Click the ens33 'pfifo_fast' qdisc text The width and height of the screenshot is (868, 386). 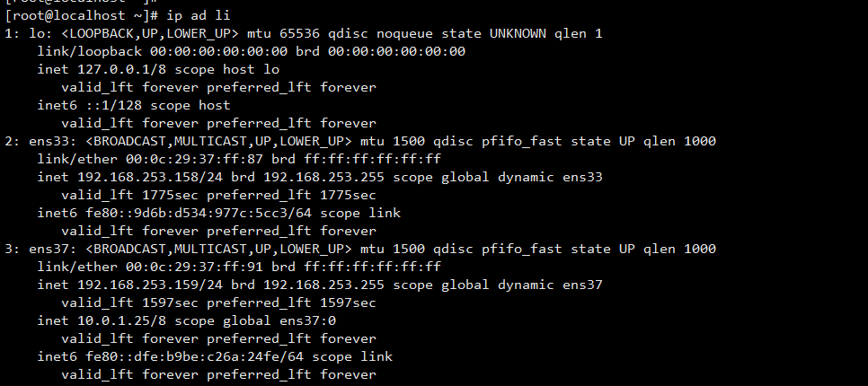[x=522, y=142]
